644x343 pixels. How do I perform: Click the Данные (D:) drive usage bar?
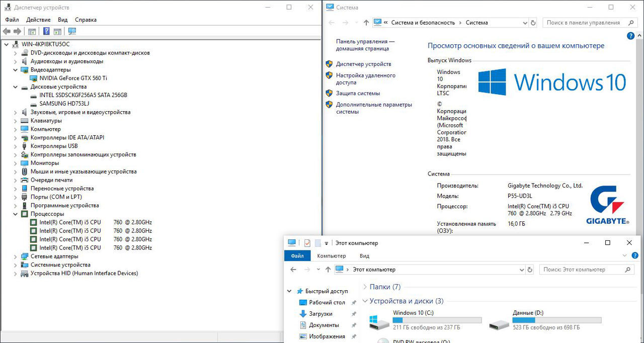557,320
